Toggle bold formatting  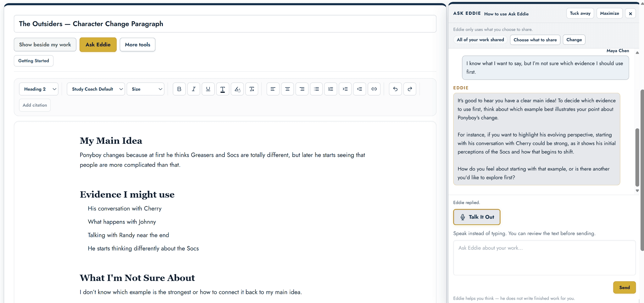coord(179,89)
